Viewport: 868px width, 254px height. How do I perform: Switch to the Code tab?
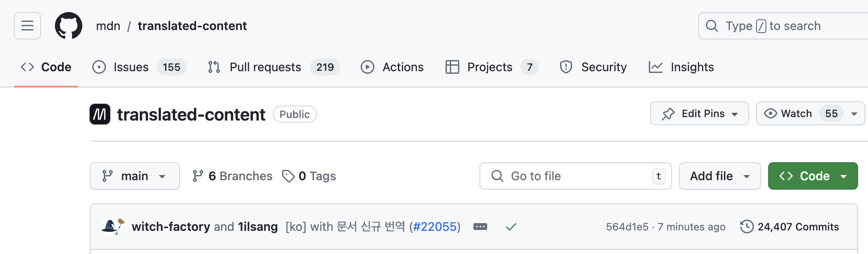pos(45,67)
